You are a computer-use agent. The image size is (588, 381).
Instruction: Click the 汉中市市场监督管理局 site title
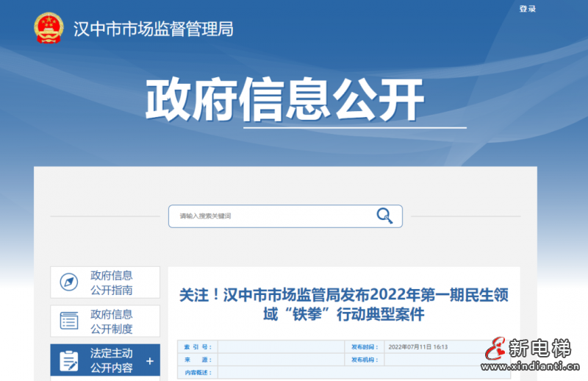153,29
